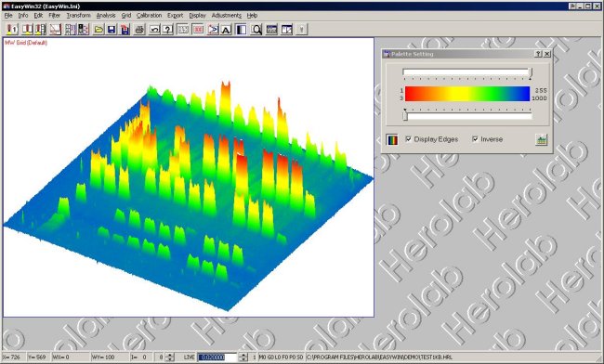
Task: Click the black-white contrast toolbar button
Action: 242,29
